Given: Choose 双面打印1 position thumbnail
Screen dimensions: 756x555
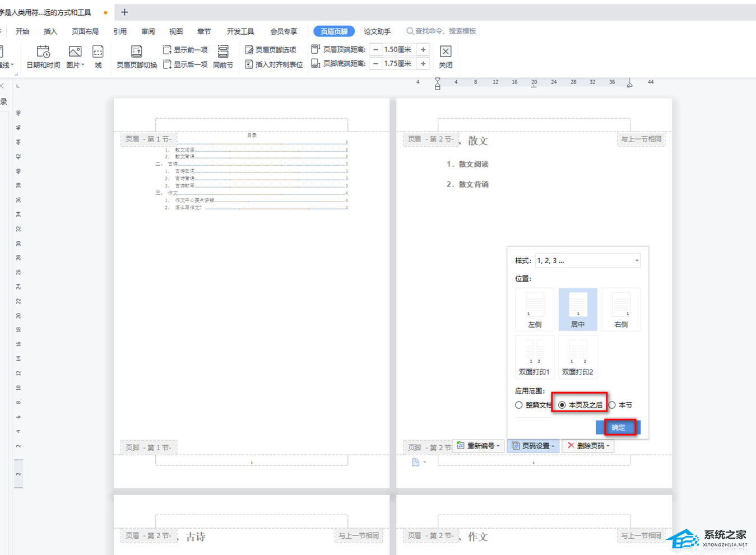Looking at the screenshot, I should pyautogui.click(x=534, y=357).
